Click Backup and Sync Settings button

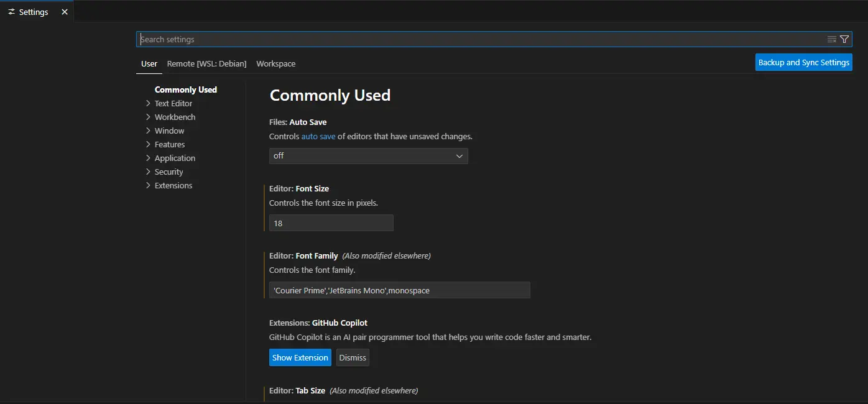coord(804,62)
